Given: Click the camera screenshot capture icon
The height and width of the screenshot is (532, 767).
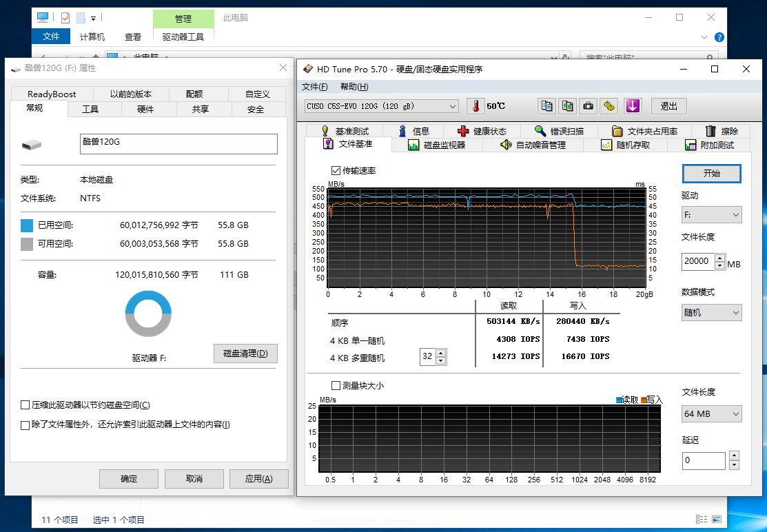Looking at the screenshot, I should tap(588, 105).
